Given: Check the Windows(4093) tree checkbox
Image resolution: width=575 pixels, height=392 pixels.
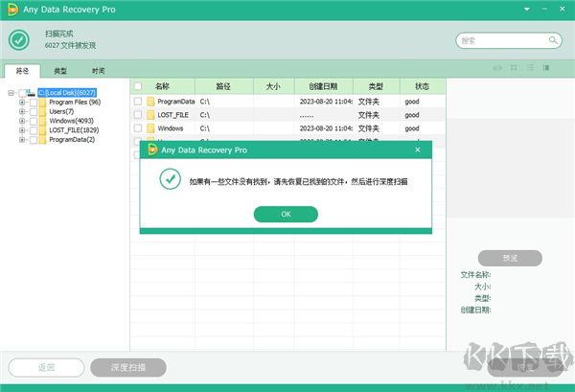Looking at the screenshot, I should click(34, 121).
